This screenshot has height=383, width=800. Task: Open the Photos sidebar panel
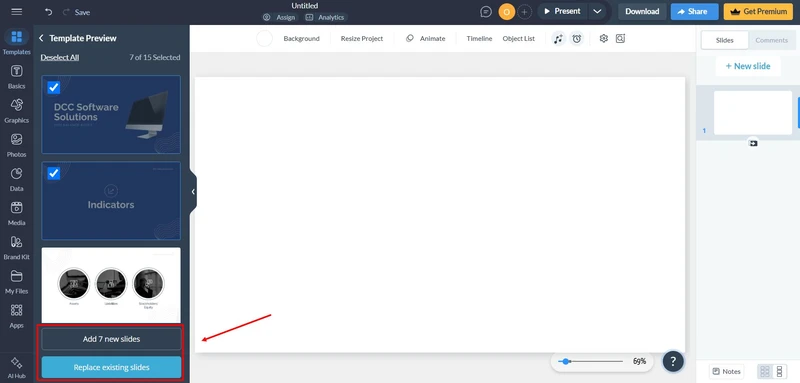(x=16, y=145)
